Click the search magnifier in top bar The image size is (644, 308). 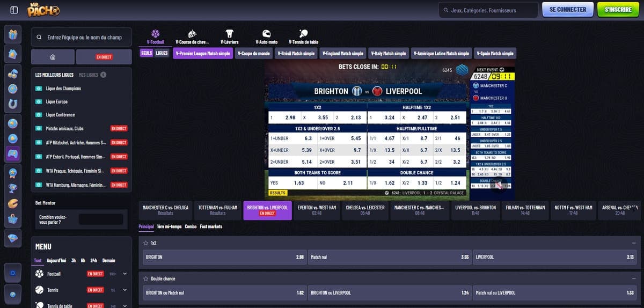tap(446, 10)
